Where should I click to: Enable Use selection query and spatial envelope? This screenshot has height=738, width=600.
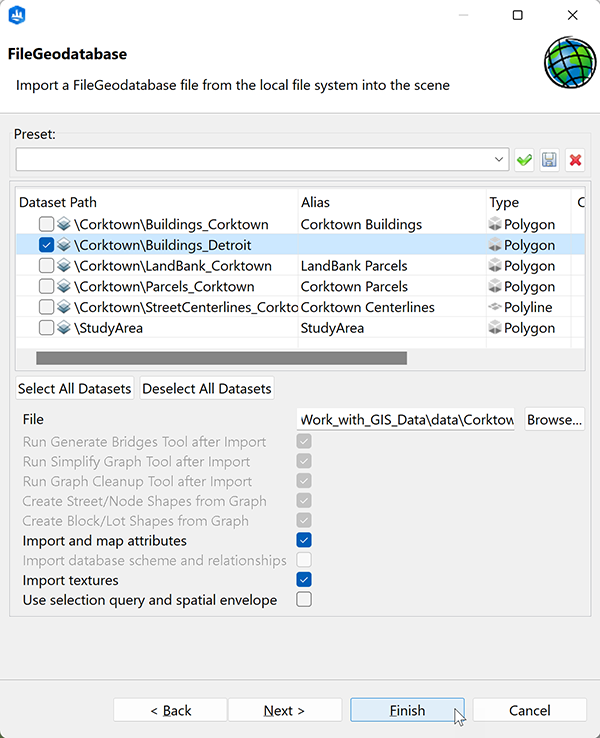coord(304,600)
